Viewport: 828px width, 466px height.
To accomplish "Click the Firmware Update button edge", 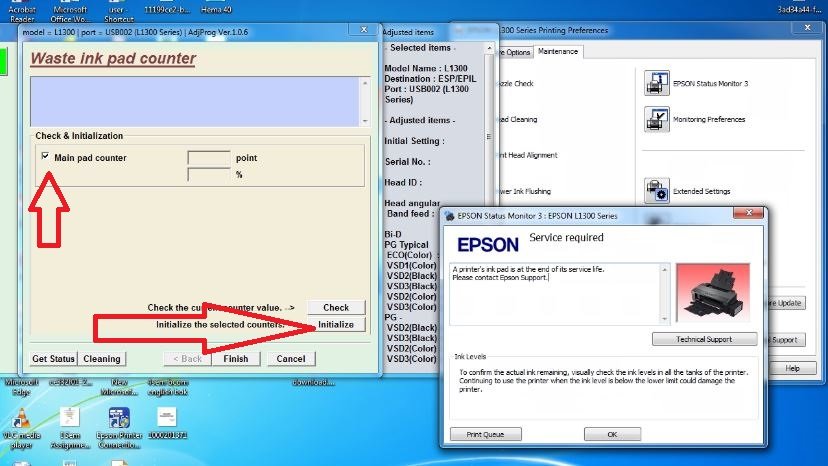I will (786, 303).
